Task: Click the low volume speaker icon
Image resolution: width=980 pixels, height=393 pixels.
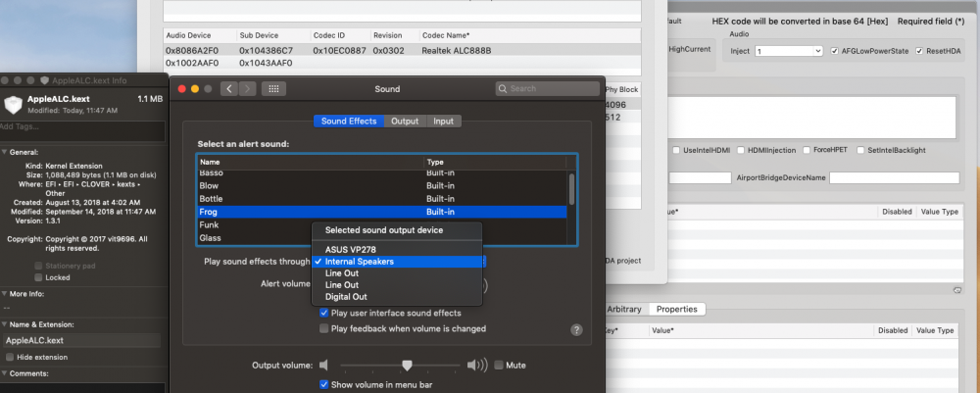Action: click(323, 365)
